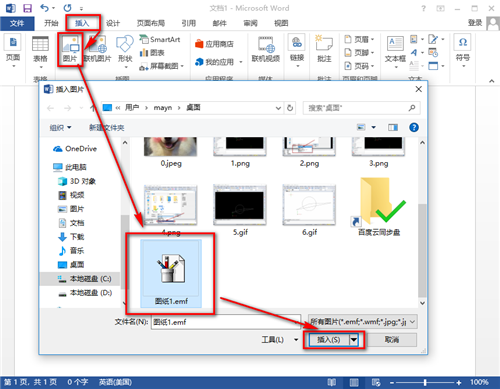
Task: Click the 图片 (Pictures) ribbon icon
Action: point(70,49)
